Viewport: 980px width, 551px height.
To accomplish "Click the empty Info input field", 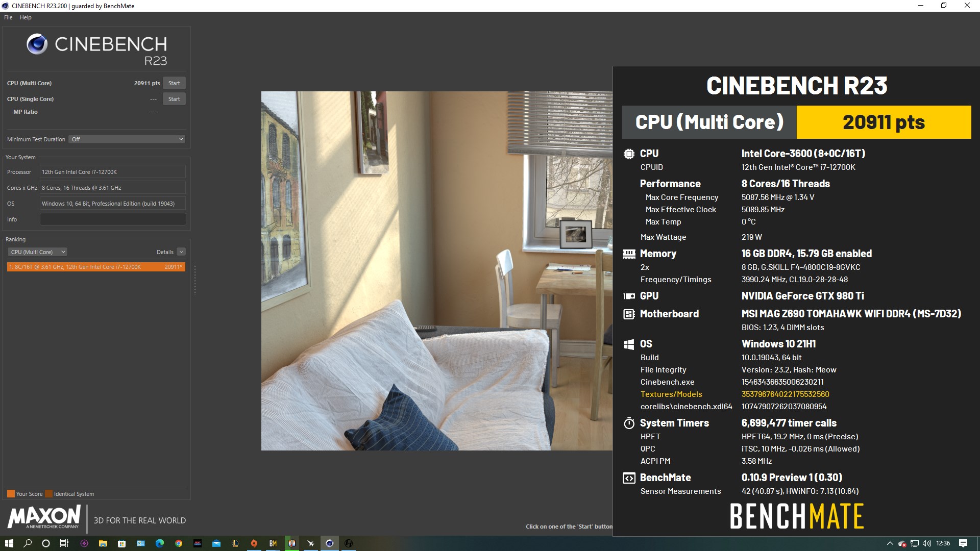I will click(113, 219).
